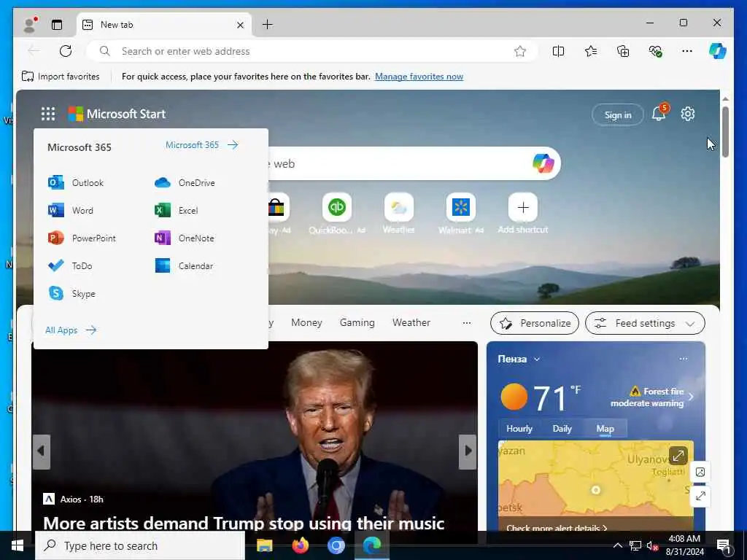The width and height of the screenshot is (747, 560).
Task: Open a new browser tab
Action: (x=267, y=24)
